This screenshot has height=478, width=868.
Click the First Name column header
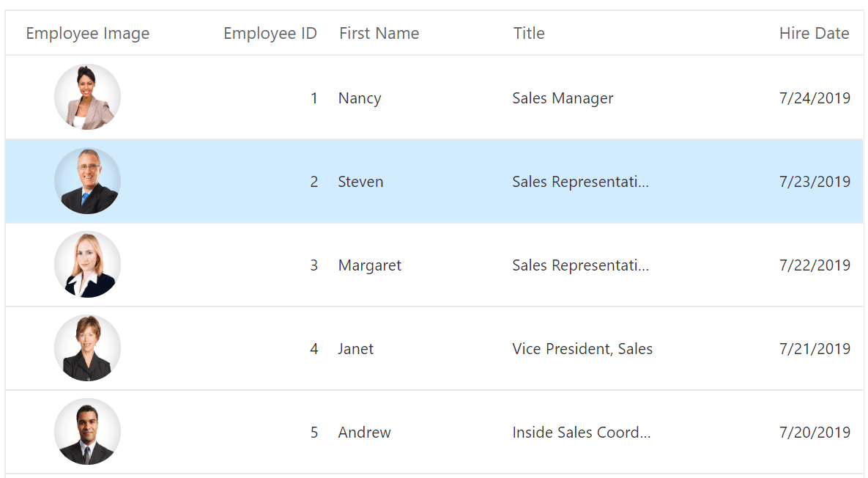point(379,33)
